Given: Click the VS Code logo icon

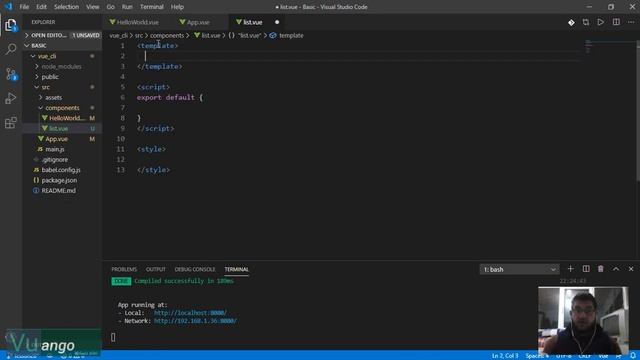Looking at the screenshot, I should (x=8, y=7).
